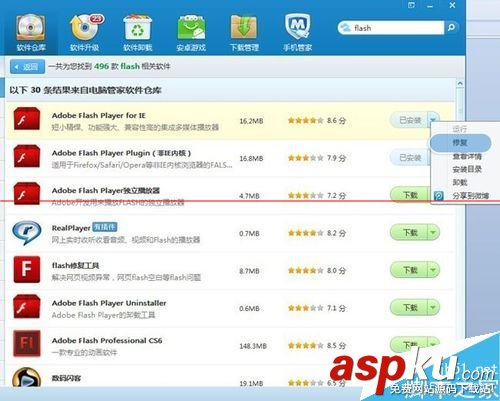Viewport: 500px width, 401px height.
Task: Click the Weibo share icon in menu
Action: click(x=439, y=196)
